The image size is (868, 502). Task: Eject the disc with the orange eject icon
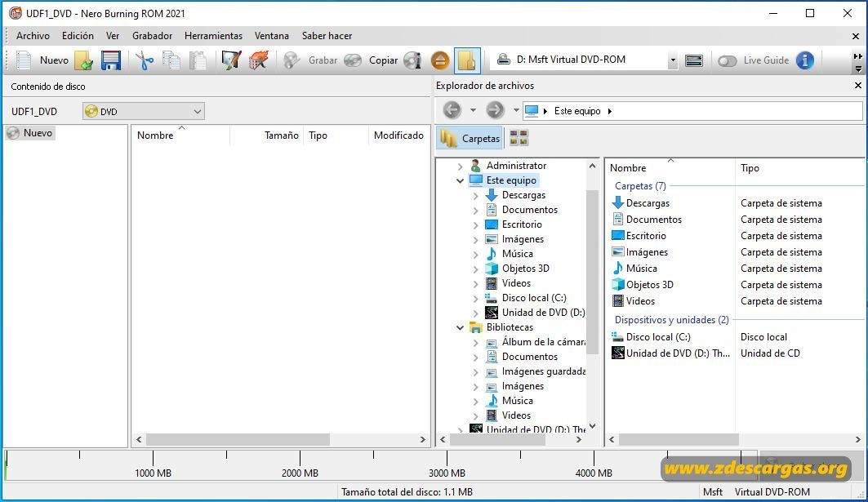tap(440, 60)
